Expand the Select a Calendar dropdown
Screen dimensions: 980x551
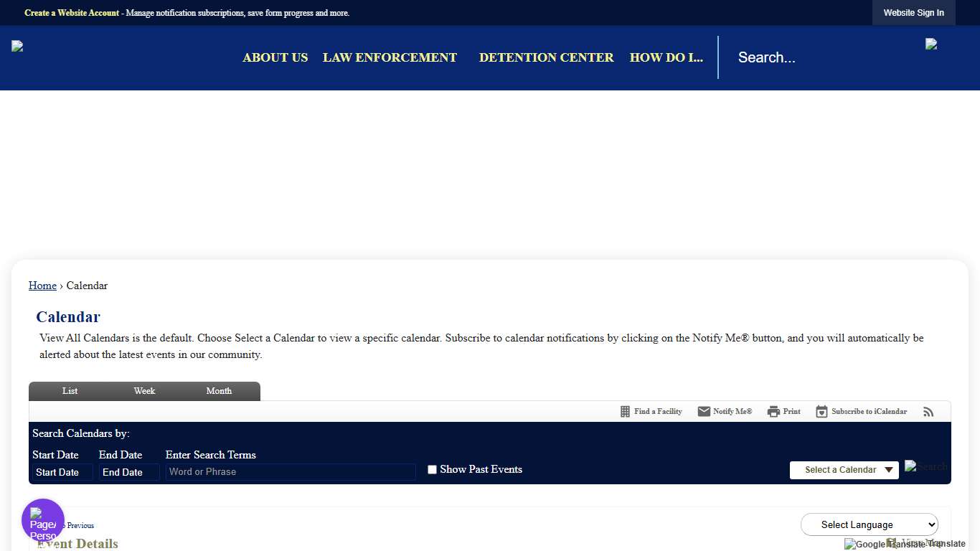coord(844,470)
